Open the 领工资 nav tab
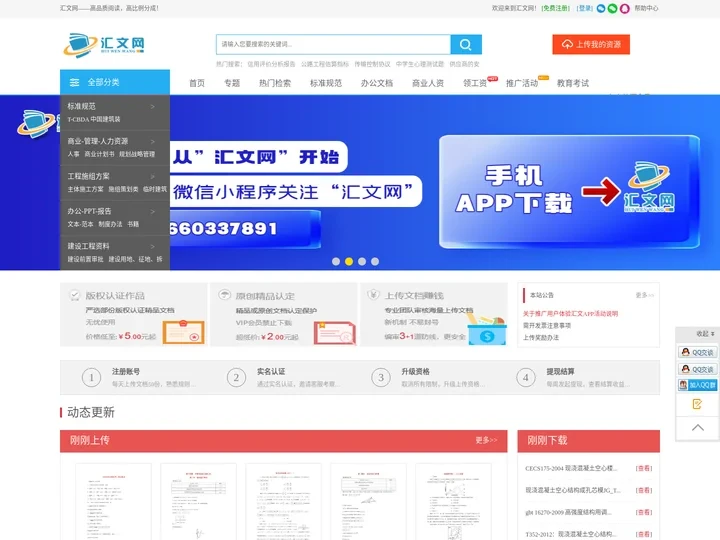This screenshot has height=540, width=720. (475, 83)
